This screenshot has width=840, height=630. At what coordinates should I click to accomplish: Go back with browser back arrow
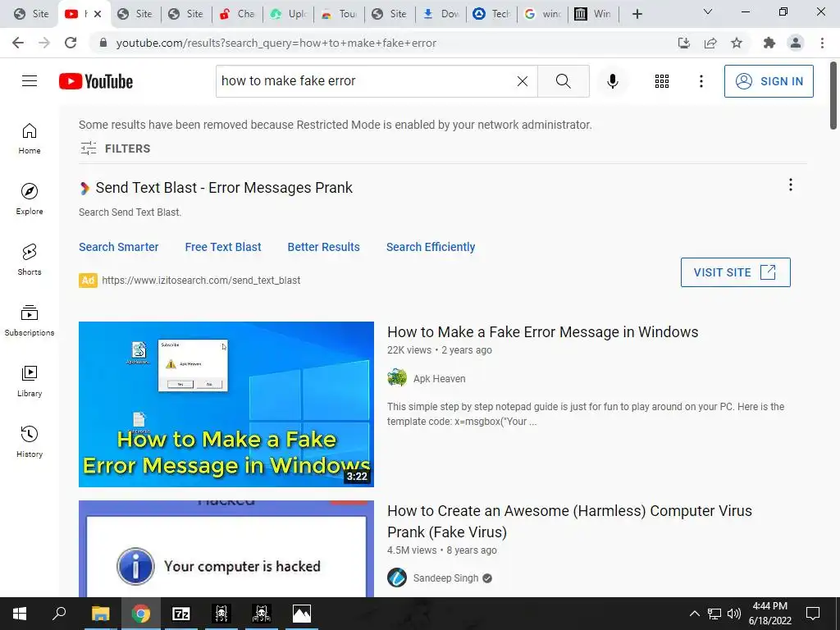click(18, 43)
